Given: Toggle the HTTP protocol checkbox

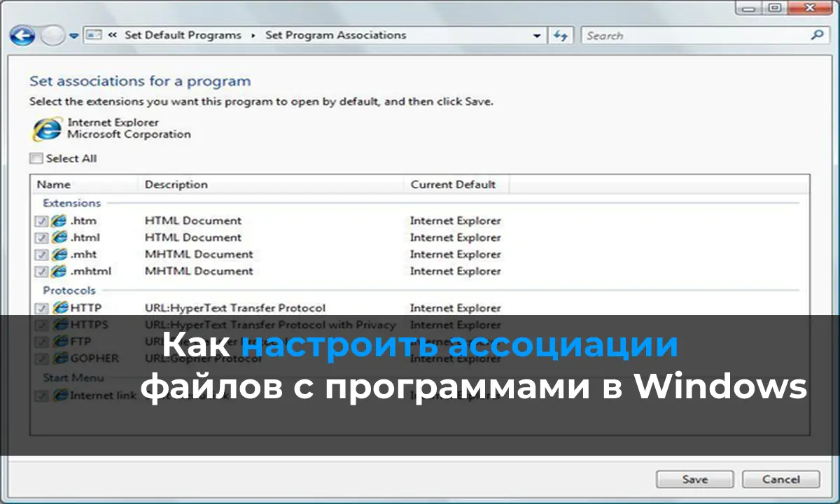Looking at the screenshot, I should click(x=41, y=308).
